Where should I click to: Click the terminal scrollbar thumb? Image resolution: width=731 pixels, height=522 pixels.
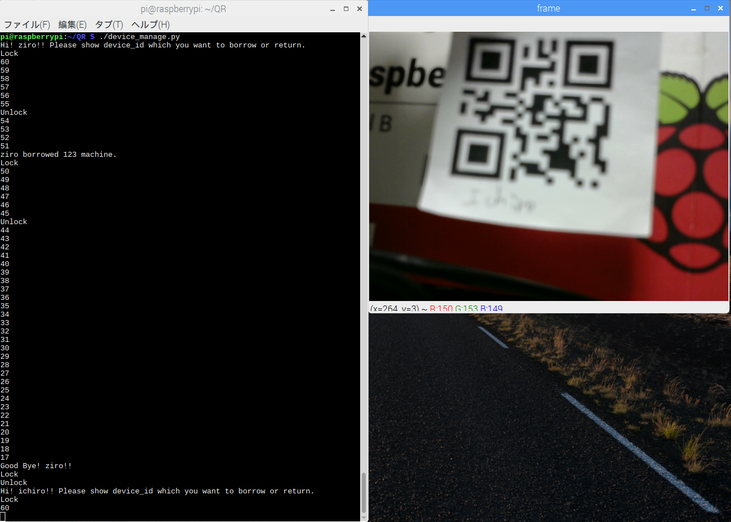[363, 490]
